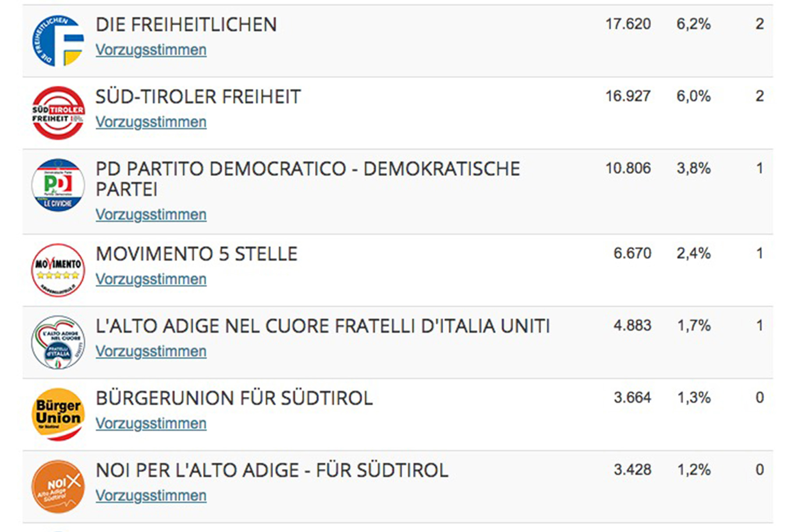View Vorzugsstimmen for Movimento 5 Stelle
The image size is (798, 532).
pyautogui.click(x=151, y=279)
